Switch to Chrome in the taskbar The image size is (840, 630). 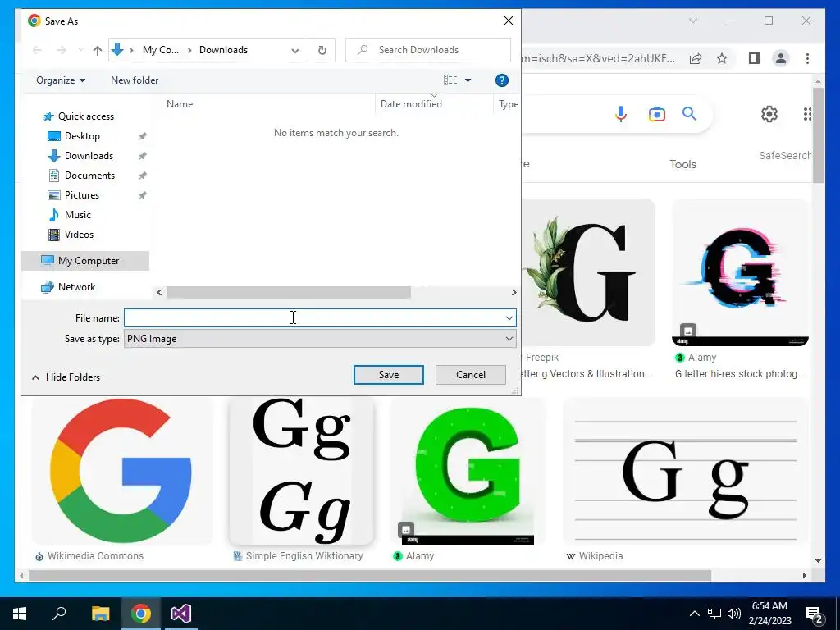[x=141, y=614]
